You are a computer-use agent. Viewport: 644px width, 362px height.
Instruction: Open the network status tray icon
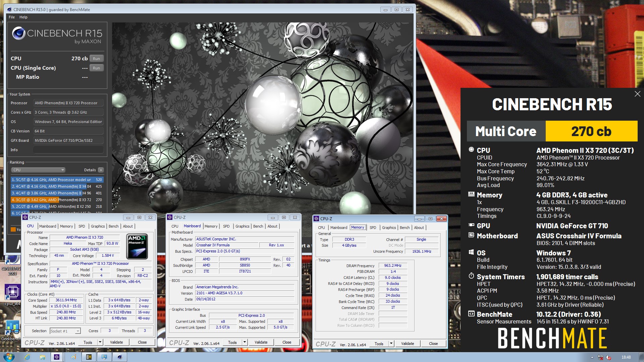[600, 357]
